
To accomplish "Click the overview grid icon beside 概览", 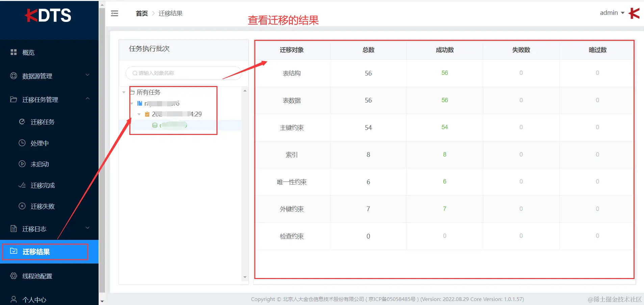I will coord(14,52).
